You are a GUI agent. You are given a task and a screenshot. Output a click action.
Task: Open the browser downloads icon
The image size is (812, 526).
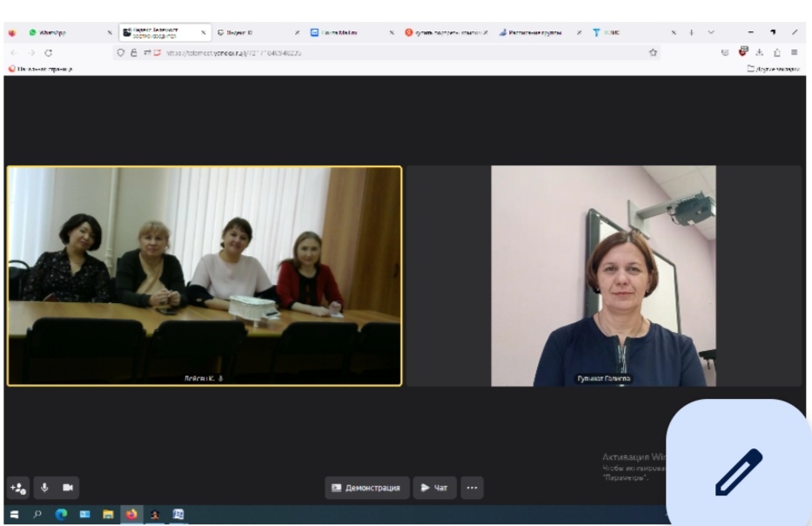(x=760, y=52)
